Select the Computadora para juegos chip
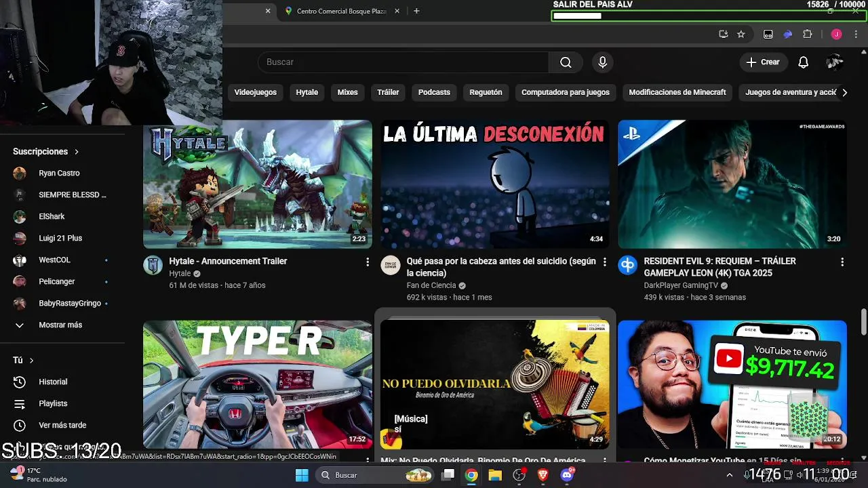 566,92
